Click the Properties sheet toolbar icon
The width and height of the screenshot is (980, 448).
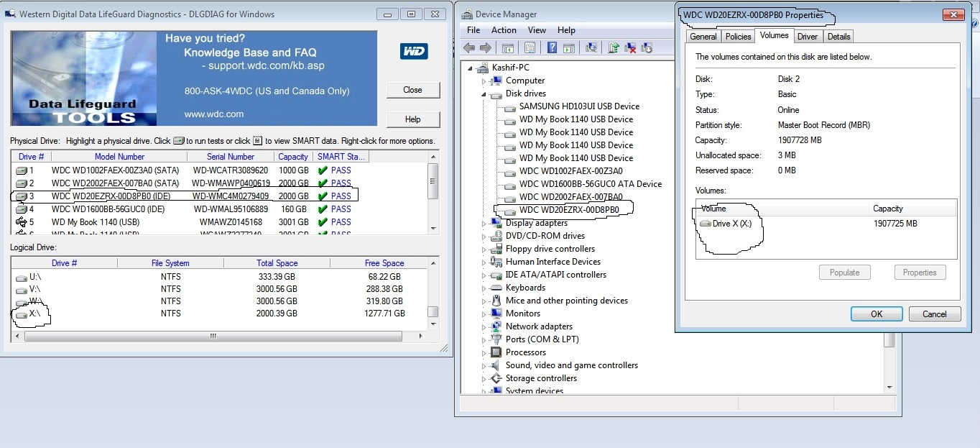click(x=530, y=47)
